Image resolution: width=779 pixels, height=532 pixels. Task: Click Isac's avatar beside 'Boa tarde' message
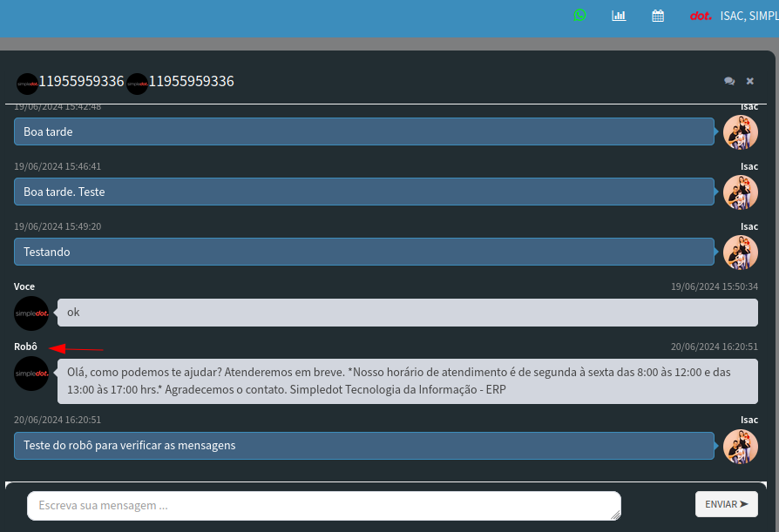point(741,132)
